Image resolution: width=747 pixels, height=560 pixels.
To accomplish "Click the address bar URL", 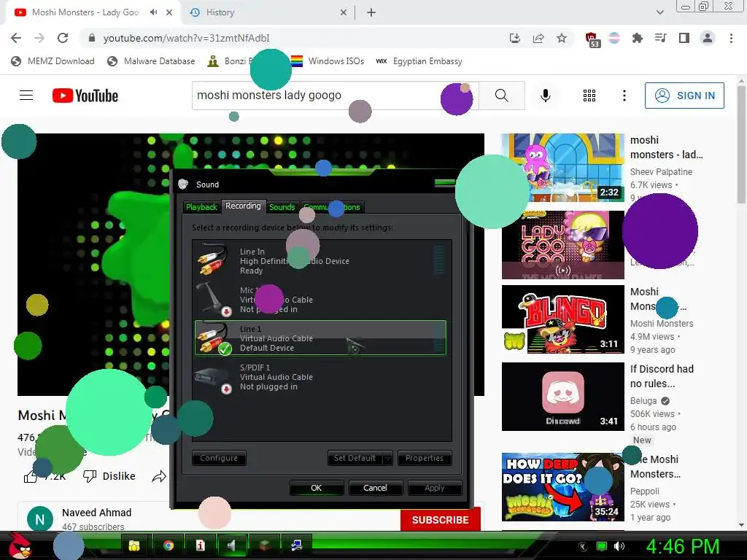I will pos(186,38).
